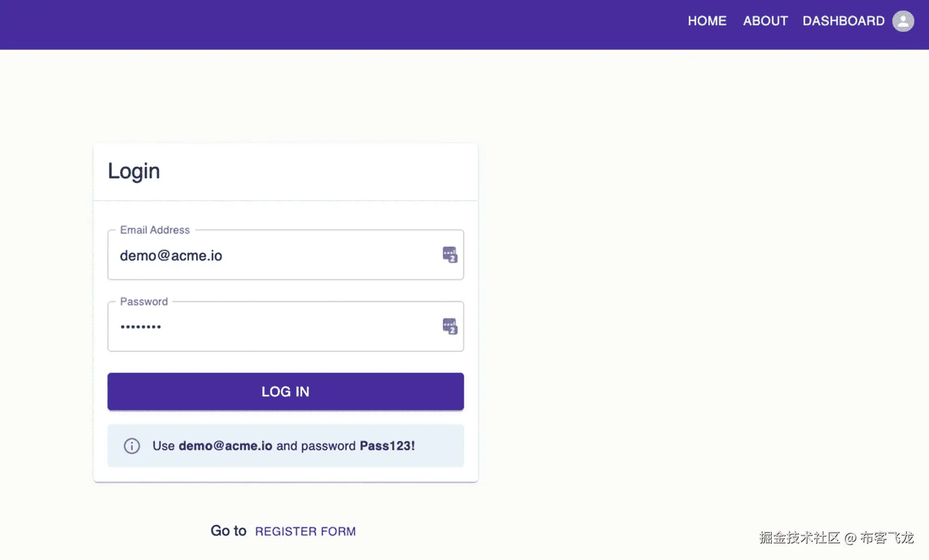The height and width of the screenshot is (560, 929).
Task: Click the "and password" text in hint
Action: pyautogui.click(x=316, y=446)
